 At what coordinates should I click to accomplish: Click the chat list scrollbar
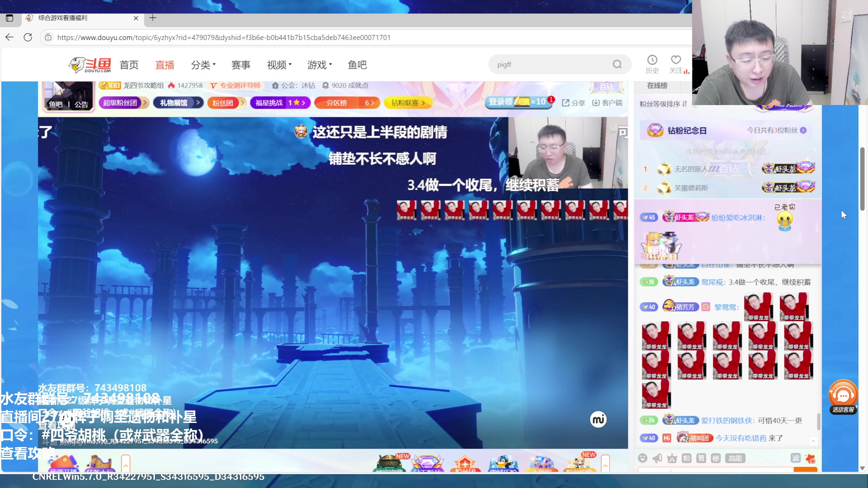click(819, 422)
